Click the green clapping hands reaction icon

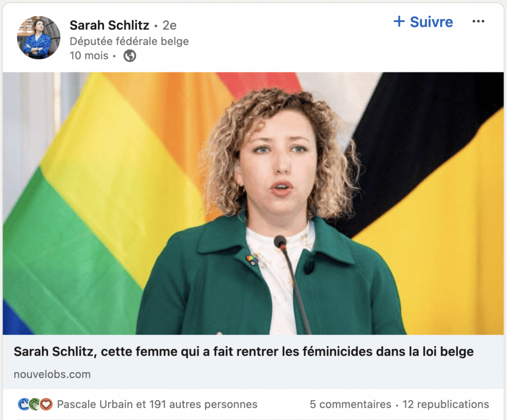click(x=35, y=404)
